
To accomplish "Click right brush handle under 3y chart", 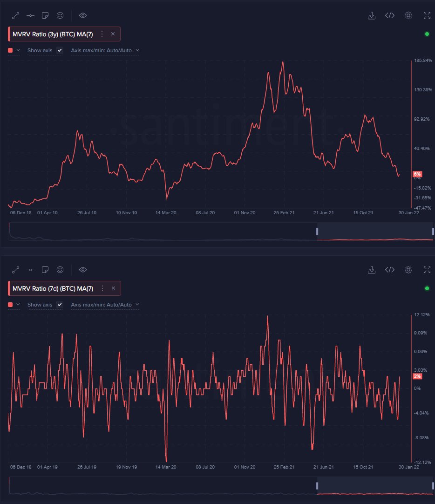I will (433, 232).
